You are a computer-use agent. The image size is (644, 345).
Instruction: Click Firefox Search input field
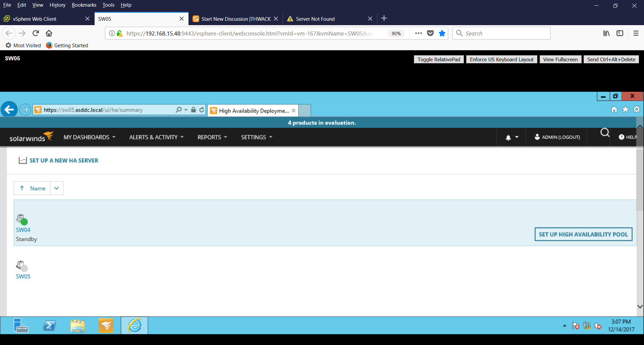point(501,33)
